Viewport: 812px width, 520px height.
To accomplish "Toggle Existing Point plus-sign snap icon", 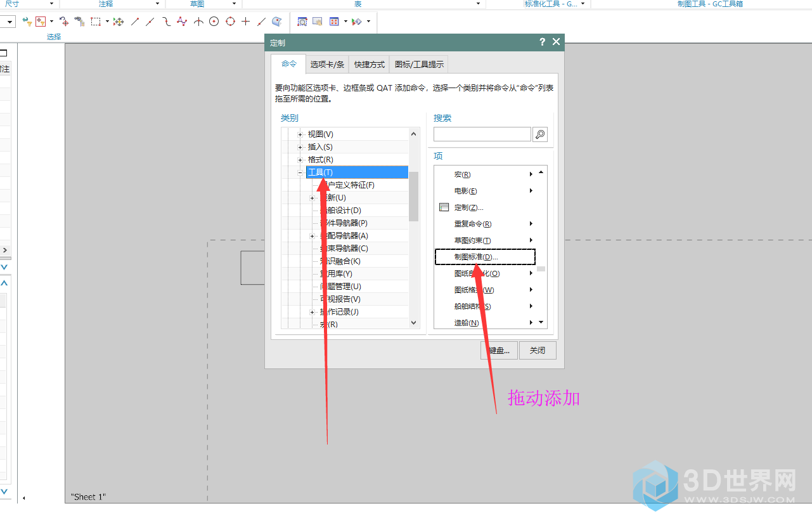I will click(x=246, y=22).
